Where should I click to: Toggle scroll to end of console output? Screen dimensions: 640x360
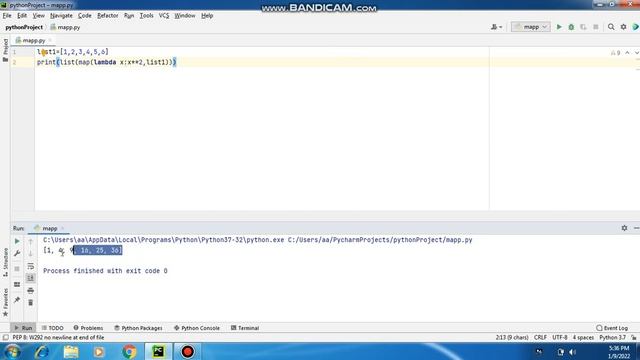pyautogui.click(x=31, y=278)
